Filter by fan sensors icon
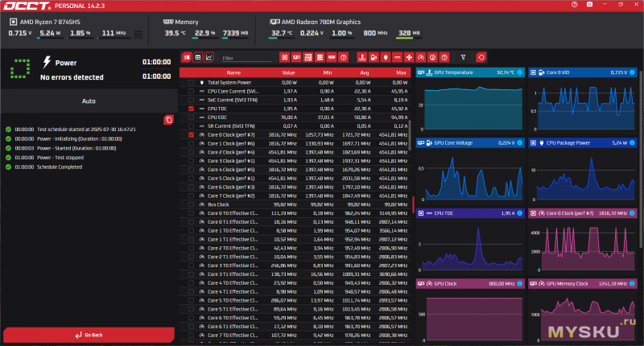Viewport: 644px width, 346px height. pyautogui.click(x=409, y=57)
